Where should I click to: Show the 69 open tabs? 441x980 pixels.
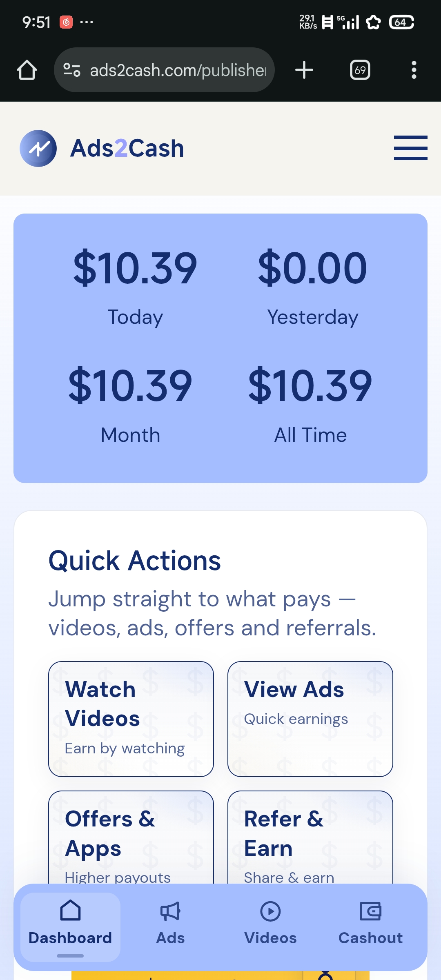tap(360, 70)
